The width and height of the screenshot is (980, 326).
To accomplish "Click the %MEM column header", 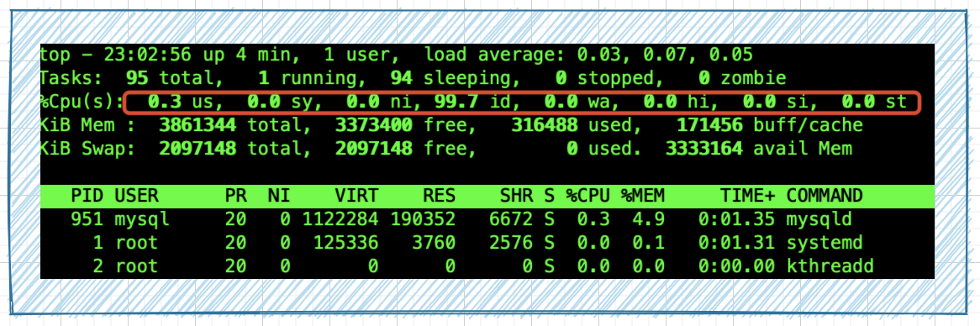I will click(x=642, y=196).
